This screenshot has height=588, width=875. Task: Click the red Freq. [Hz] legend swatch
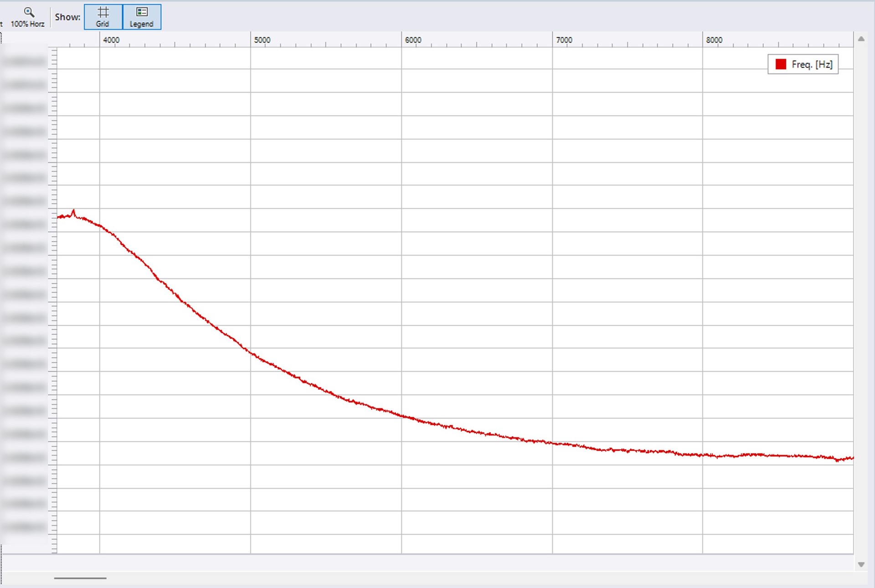tap(781, 64)
